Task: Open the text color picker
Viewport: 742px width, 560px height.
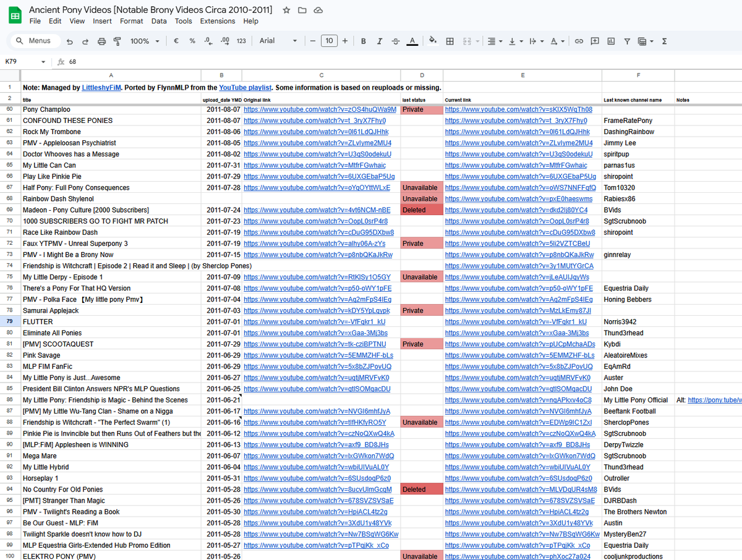Action: pyautogui.click(x=412, y=41)
